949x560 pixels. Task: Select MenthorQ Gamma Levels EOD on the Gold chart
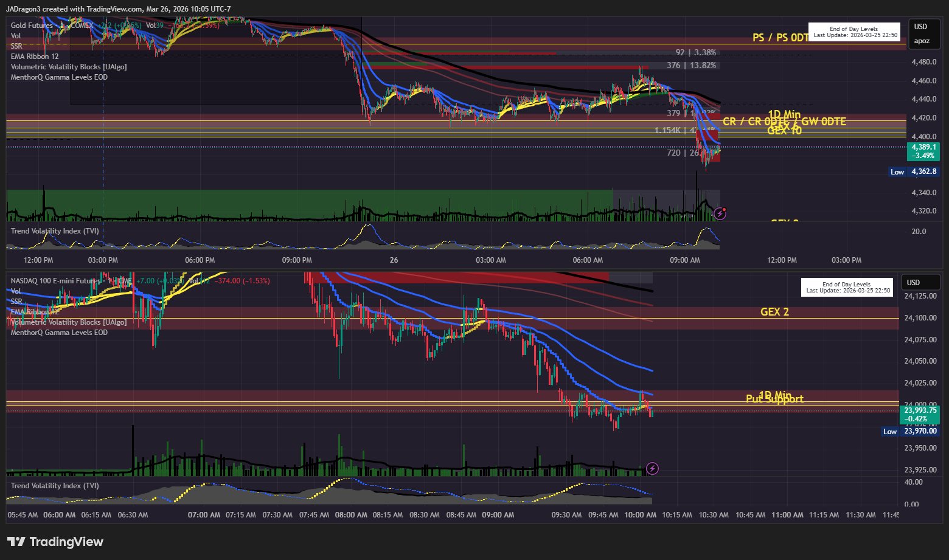click(x=59, y=77)
